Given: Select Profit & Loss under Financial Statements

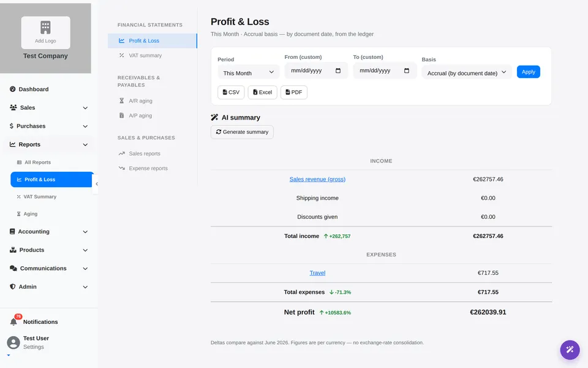Looking at the screenshot, I should point(153,40).
